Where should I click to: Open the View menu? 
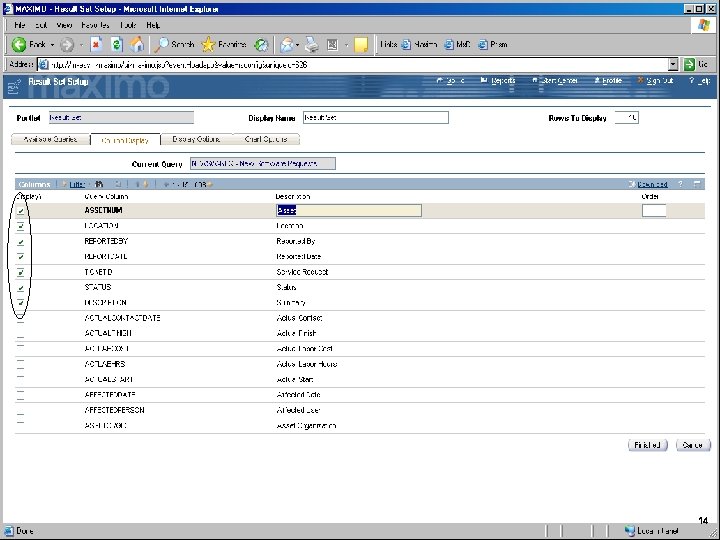tap(64, 25)
